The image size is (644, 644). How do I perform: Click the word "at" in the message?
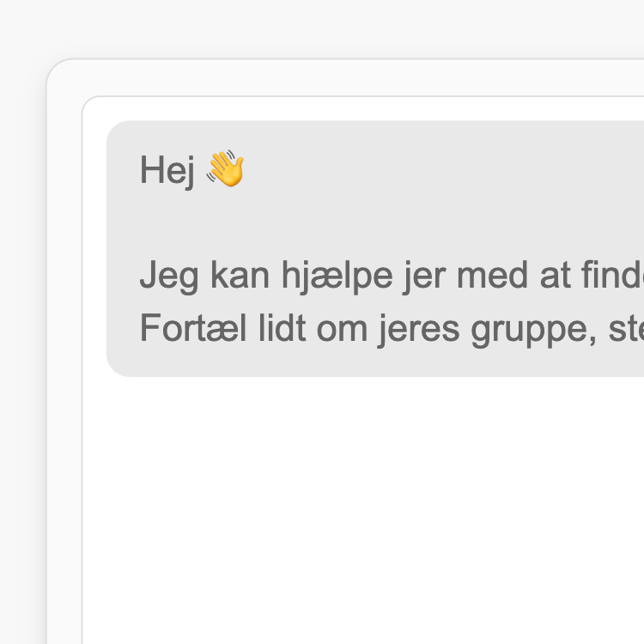556,276
